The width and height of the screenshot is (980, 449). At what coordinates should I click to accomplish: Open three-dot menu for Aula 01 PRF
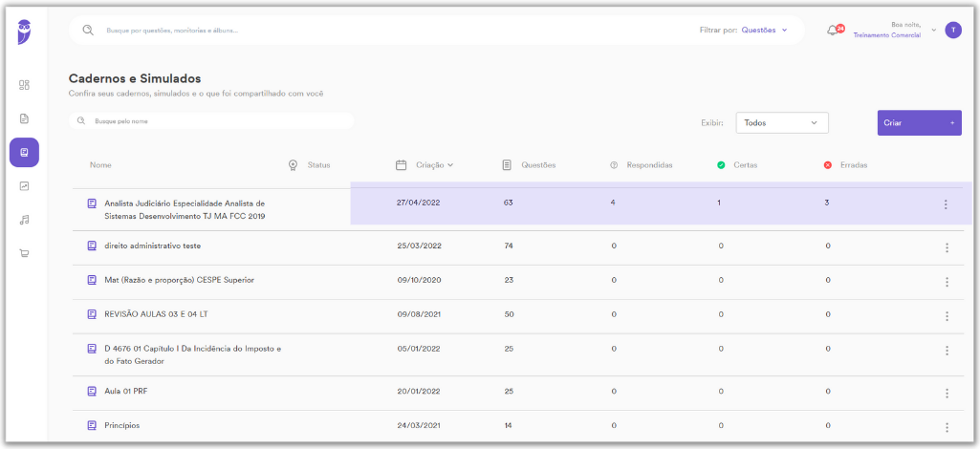(x=947, y=393)
